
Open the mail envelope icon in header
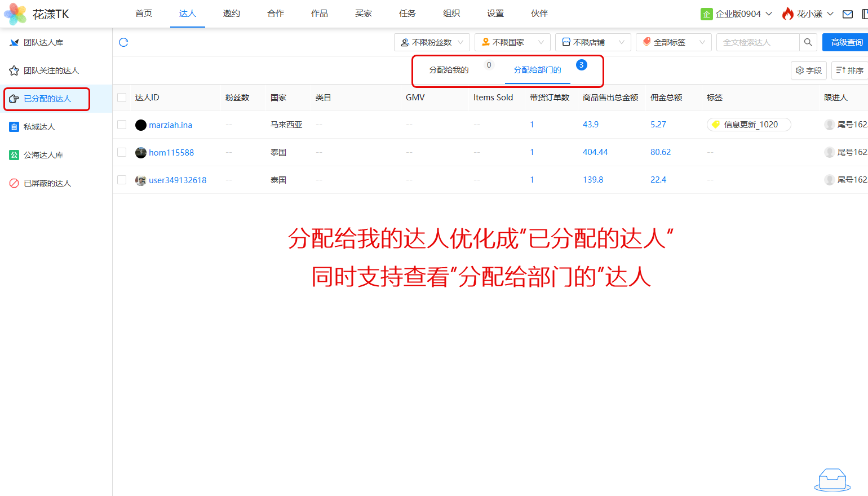tap(847, 14)
